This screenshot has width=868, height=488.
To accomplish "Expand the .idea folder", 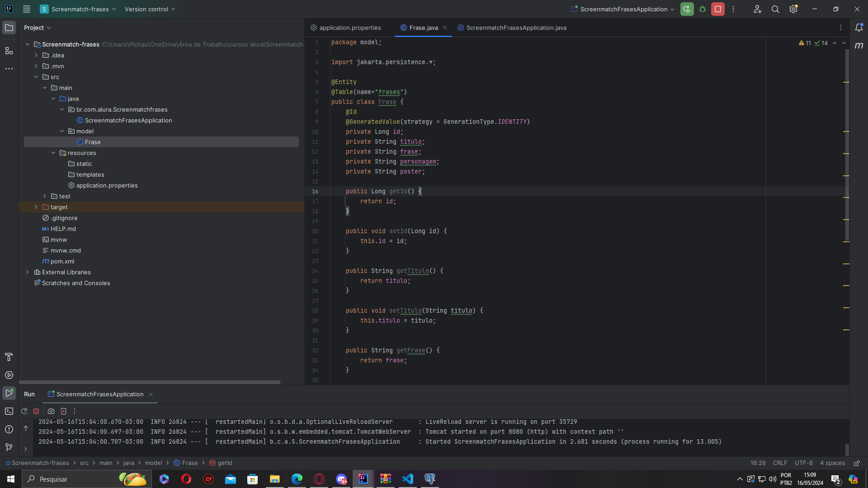I will (36, 55).
